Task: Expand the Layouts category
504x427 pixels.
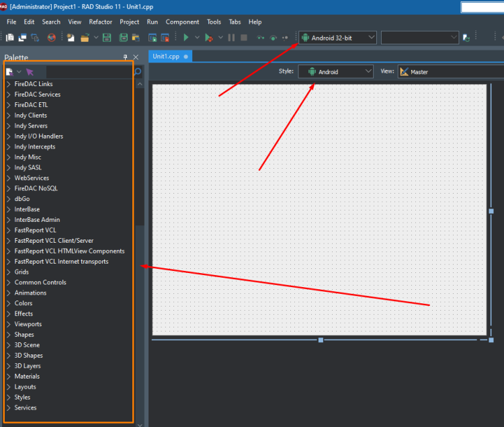Action: (x=9, y=387)
